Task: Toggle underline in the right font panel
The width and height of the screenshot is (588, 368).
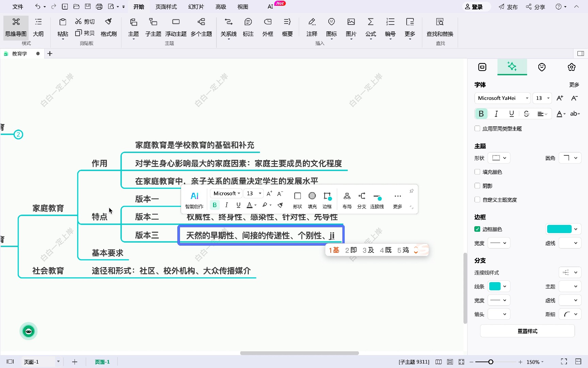Action: coord(511,114)
